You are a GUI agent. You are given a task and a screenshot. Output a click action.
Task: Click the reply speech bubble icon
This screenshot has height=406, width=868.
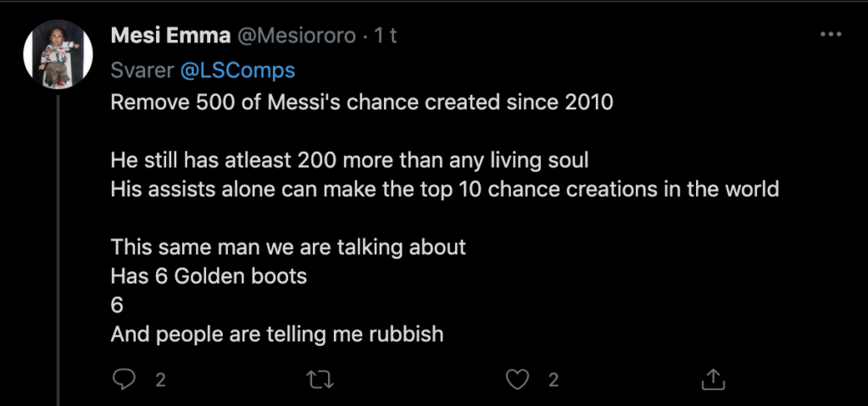(124, 380)
